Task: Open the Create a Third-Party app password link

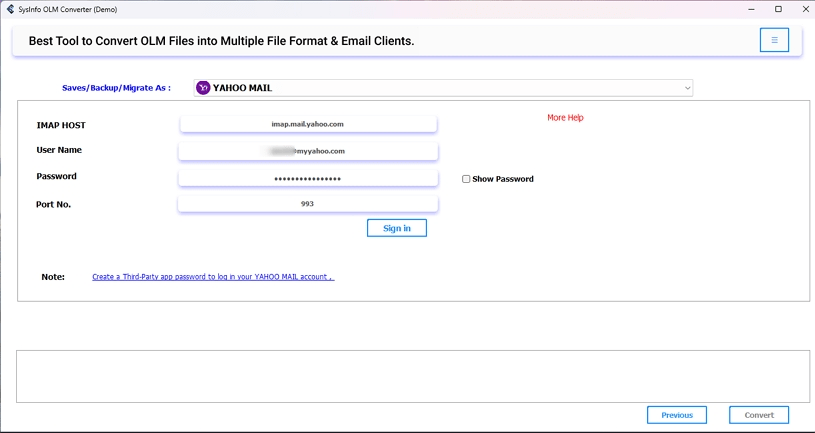Action: tap(213, 277)
